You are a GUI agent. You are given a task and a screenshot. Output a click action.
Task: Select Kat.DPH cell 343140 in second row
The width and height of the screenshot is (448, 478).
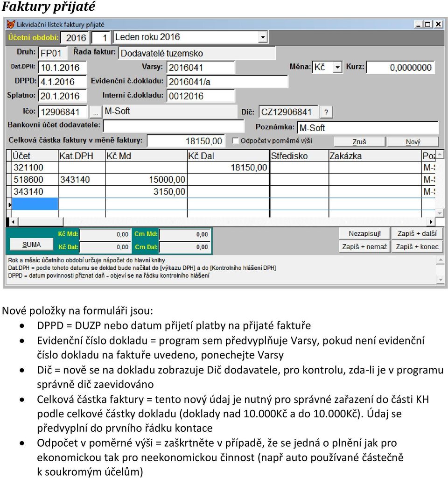click(x=82, y=180)
